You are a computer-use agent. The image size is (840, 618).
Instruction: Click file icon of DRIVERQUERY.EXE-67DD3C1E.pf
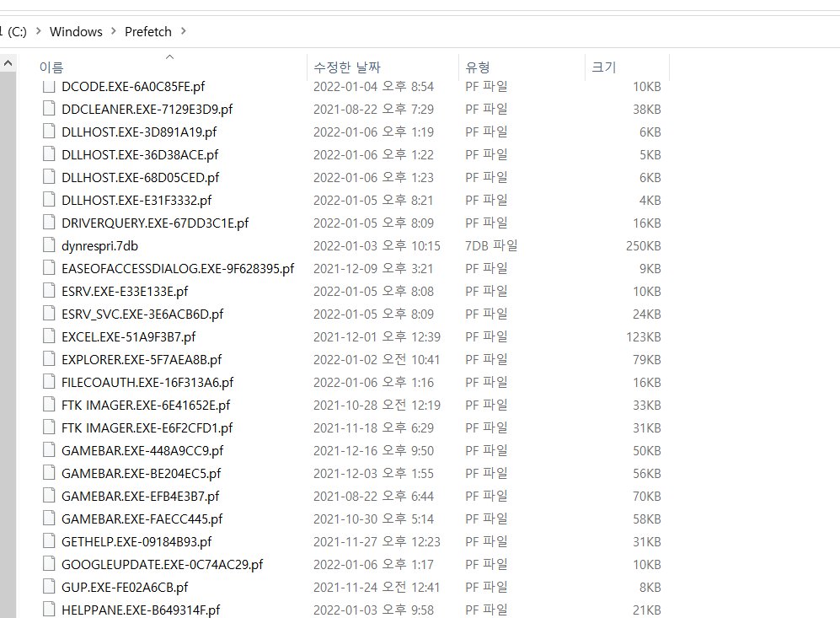tap(49, 222)
